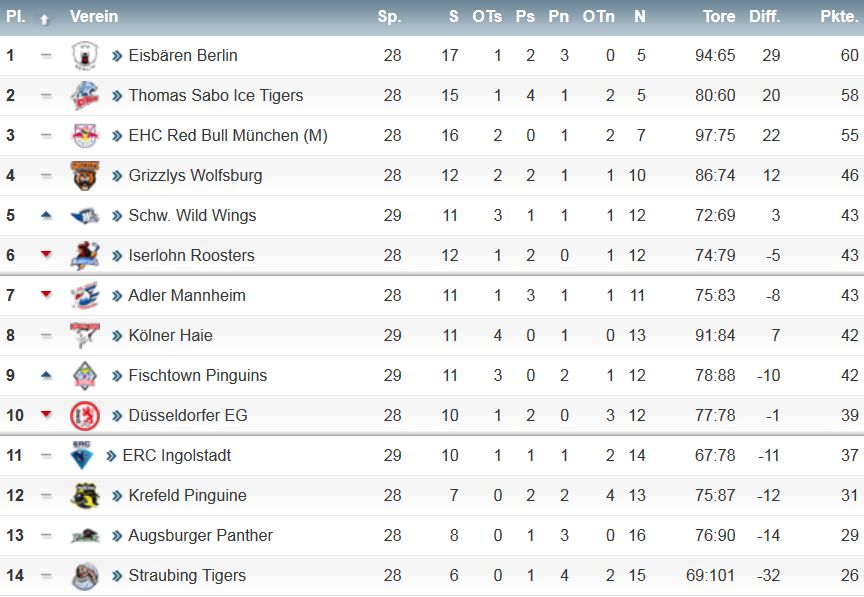Image resolution: width=864 pixels, height=597 pixels.
Task: Sort table by the Tore column header
Action: click(719, 17)
